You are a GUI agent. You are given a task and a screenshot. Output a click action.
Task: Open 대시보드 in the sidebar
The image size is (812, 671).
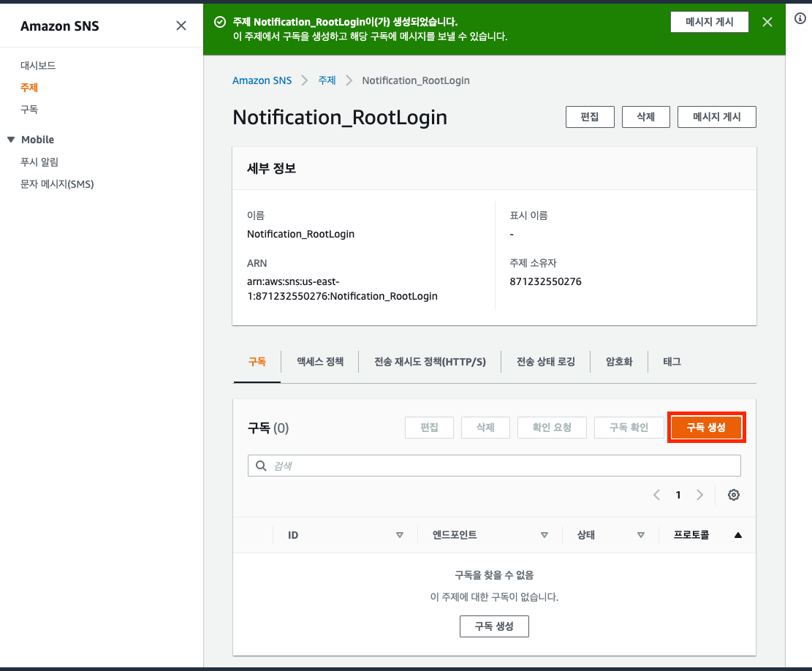coord(38,65)
